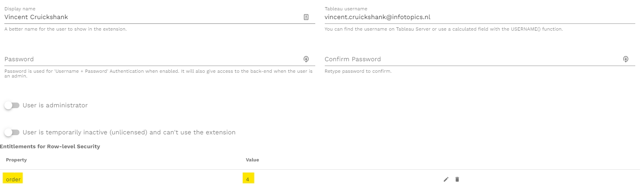The height and width of the screenshot is (192, 644).
Task: Select the Confirm Password input field
Action: (x=472, y=59)
